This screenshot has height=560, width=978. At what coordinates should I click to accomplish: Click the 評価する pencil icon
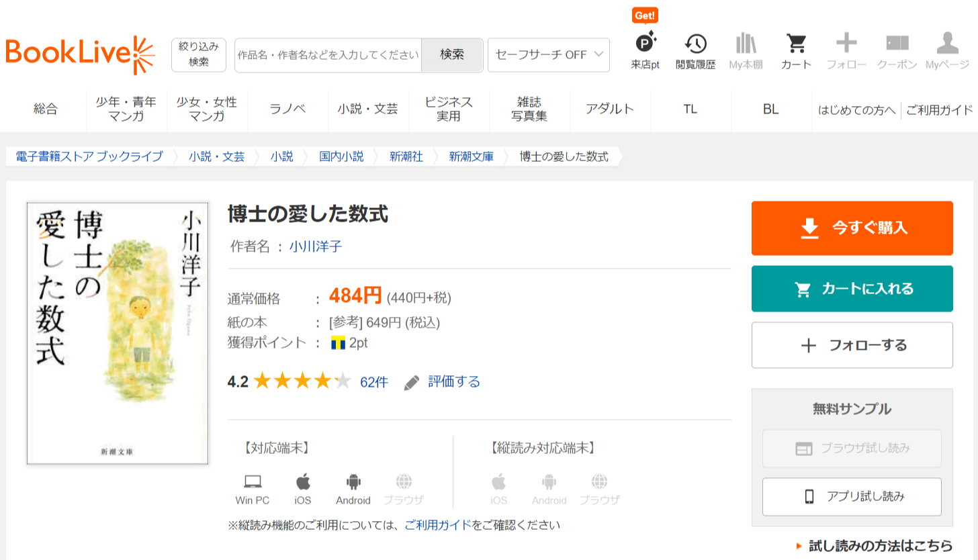(412, 383)
